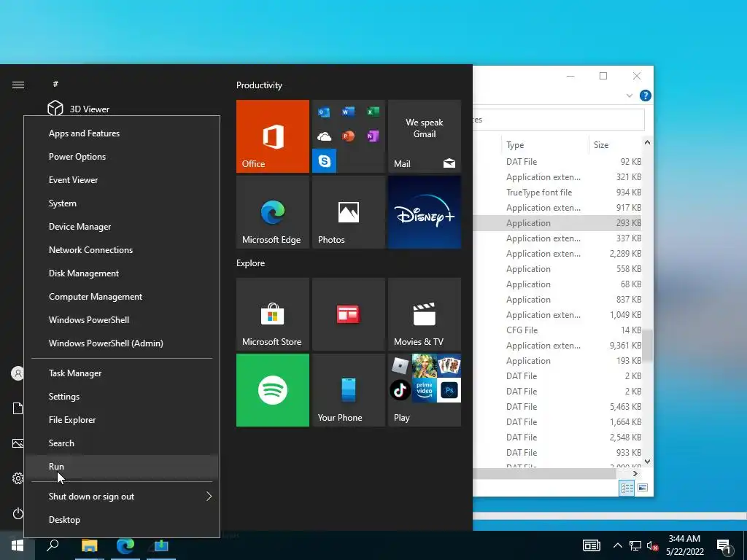Open Device Manager from the menu
Viewport: 747px width, 560px height.
click(x=123, y=227)
